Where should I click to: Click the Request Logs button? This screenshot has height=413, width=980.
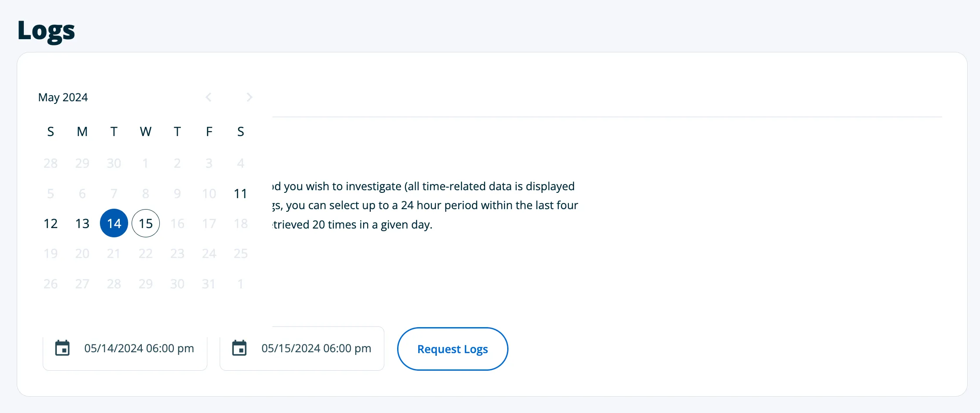pyautogui.click(x=452, y=349)
